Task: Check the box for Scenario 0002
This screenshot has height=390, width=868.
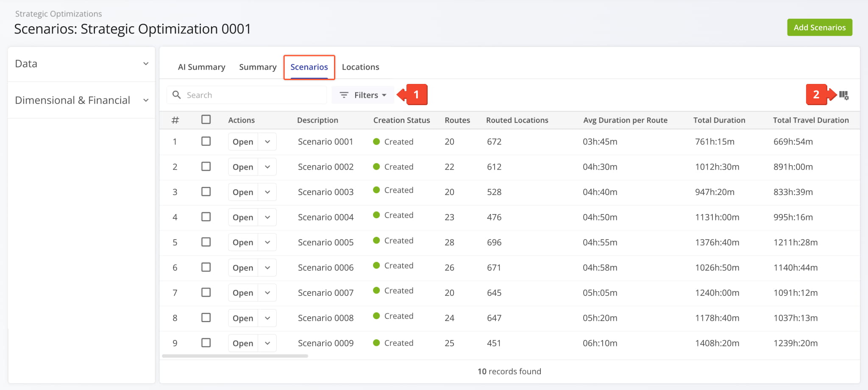Action: pos(206,166)
